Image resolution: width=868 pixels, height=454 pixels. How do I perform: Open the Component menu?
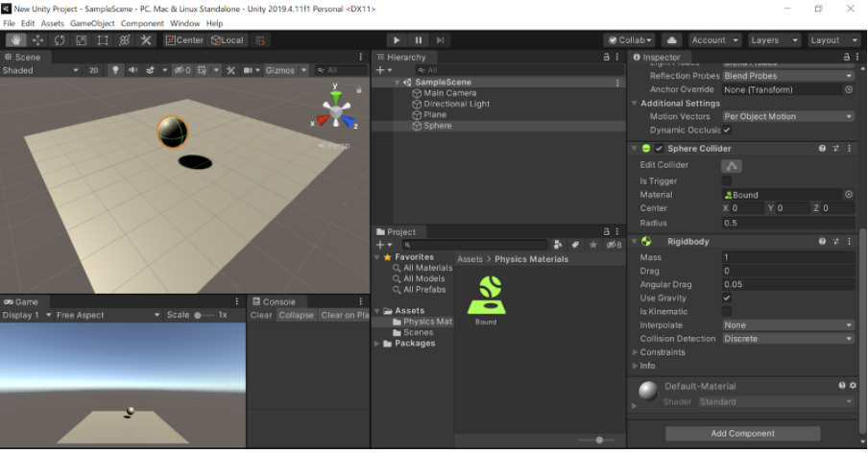point(142,23)
